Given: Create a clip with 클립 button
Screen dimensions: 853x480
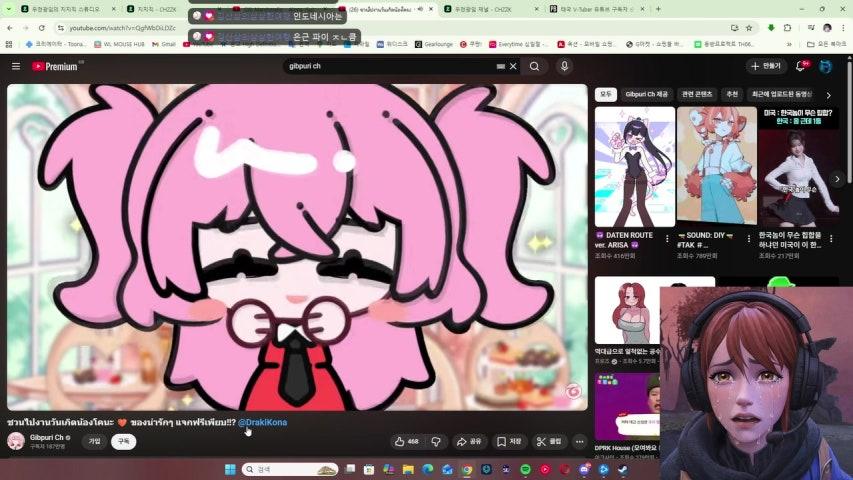Looking at the screenshot, I should [549, 441].
